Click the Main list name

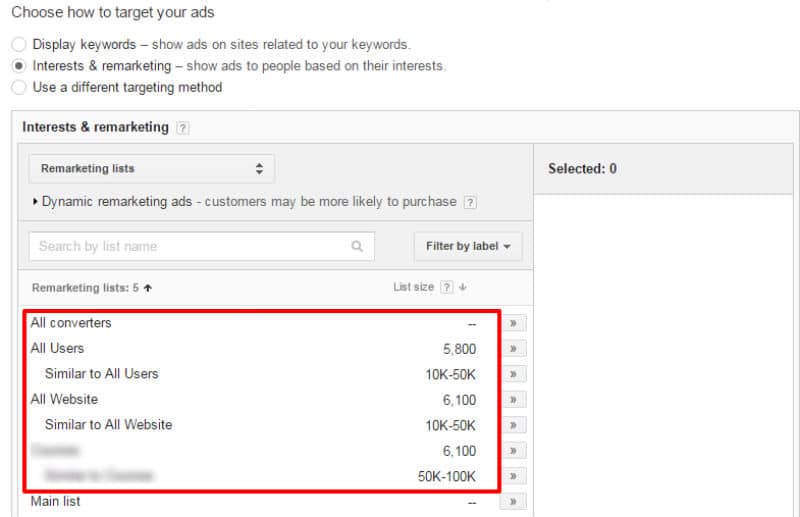point(55,501)
